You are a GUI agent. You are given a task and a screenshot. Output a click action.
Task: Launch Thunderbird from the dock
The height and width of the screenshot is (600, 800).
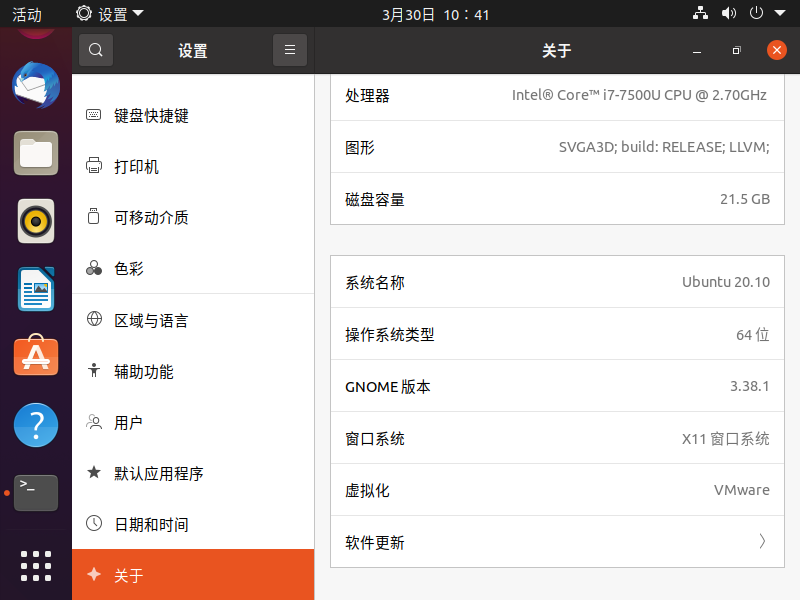pos(36,85)
